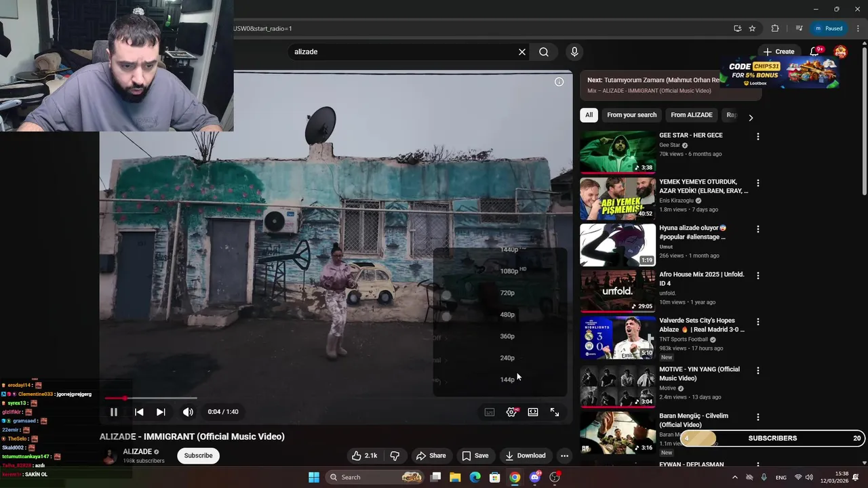Open Chrome three-dot menu
868x488 pixels.
pos(858,28)
